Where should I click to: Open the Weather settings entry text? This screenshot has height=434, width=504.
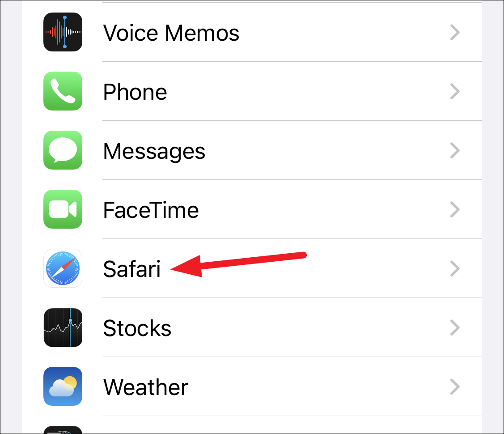tap(146, 387)
